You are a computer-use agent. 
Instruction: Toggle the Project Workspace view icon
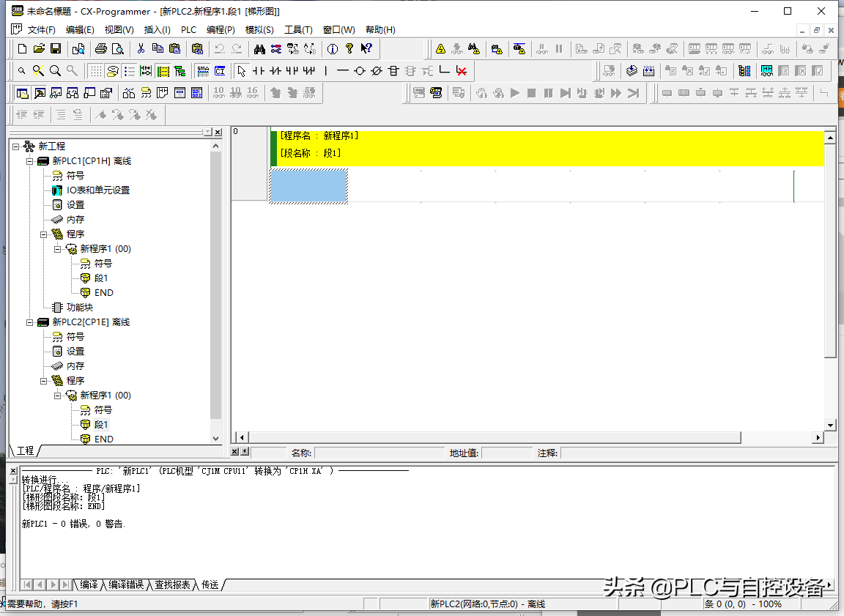pyautogui.click(x=22, y=93)
